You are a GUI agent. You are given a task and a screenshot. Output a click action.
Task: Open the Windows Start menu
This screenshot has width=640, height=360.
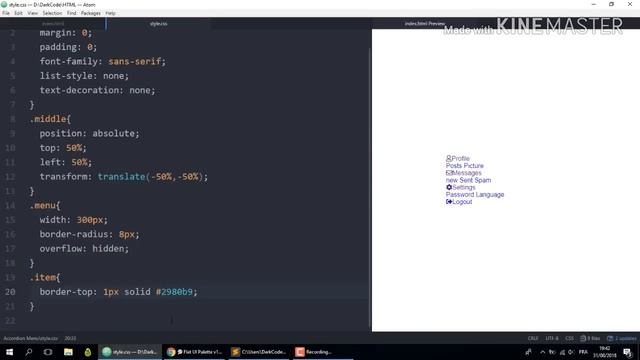coord(9,352)
